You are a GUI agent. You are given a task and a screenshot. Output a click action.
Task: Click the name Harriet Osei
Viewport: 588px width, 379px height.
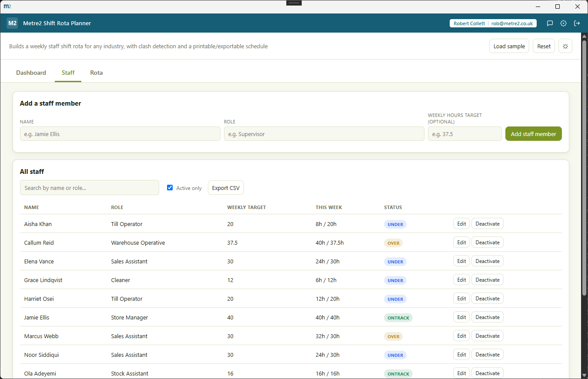pyautogui.click(x=39, y=299)
